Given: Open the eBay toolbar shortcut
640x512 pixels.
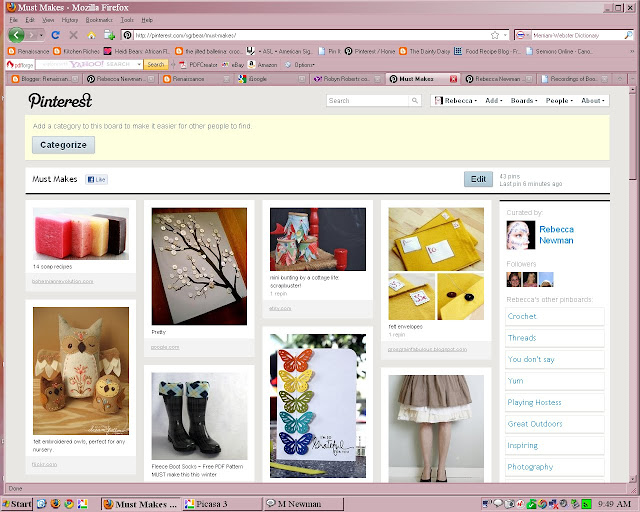Looking at the screenshot, I should point(233,65).
